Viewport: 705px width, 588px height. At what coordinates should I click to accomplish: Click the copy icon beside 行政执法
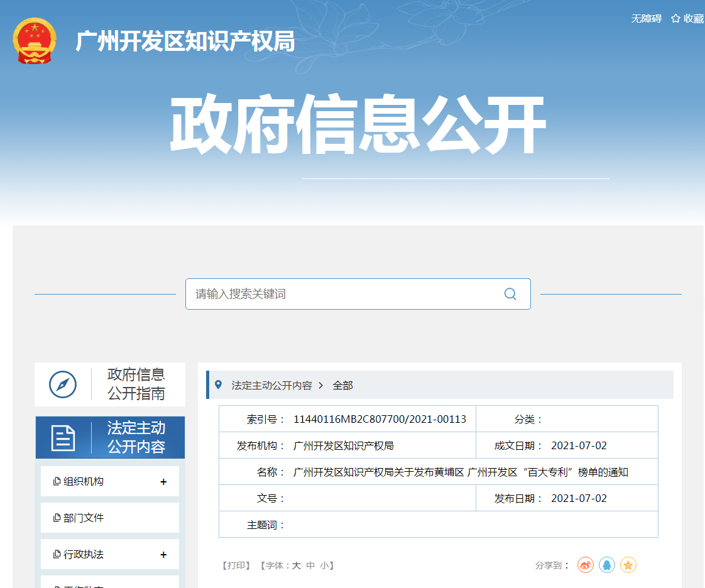click(57, 554)
